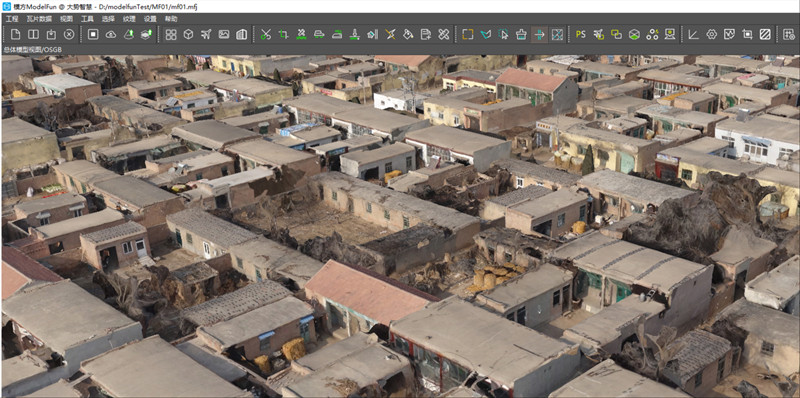Open the 帮助 (Help) menu
This screenshot has height=398, width=800.
[x=171, y=19]
